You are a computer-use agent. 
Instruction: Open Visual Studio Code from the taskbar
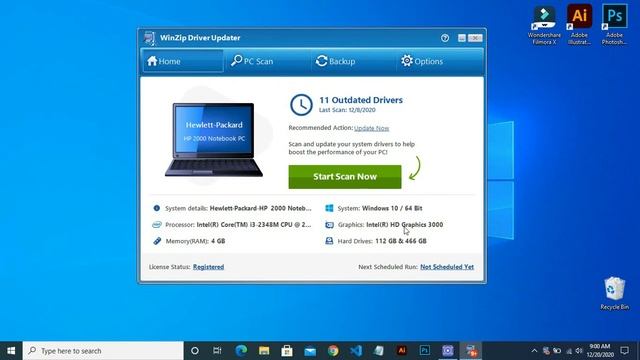pyautogui.click(x=356, y=351)
